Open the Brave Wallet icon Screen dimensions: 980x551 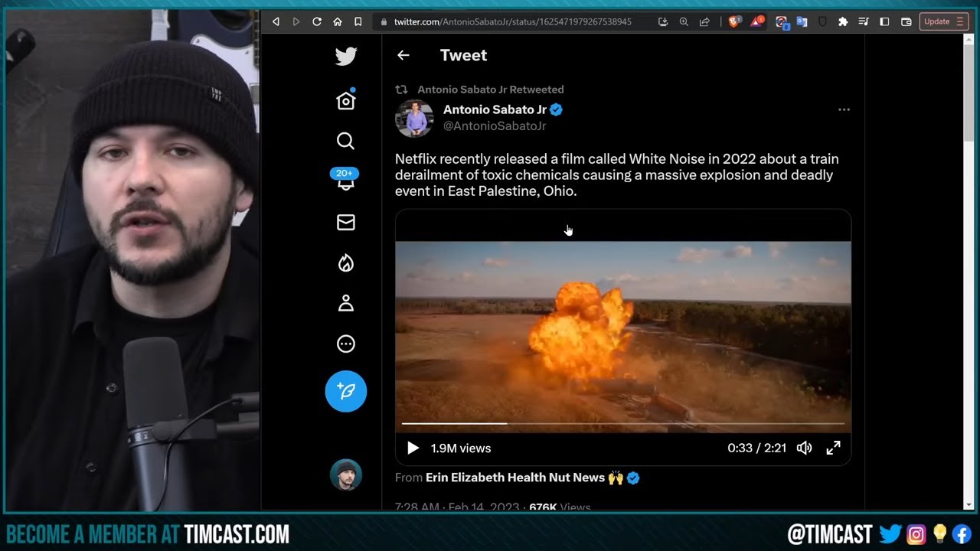click(x=906, y=22)
